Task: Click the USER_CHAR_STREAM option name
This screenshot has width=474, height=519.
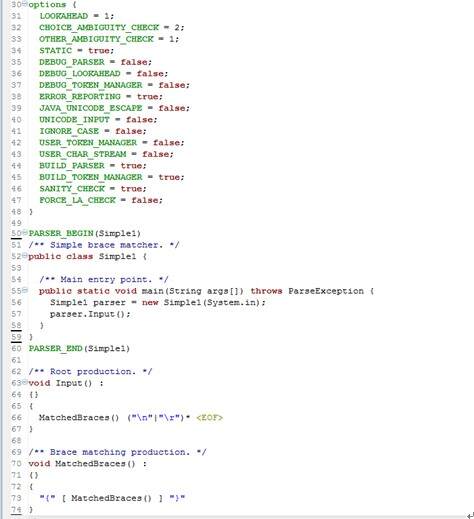Action: point(83,154)
